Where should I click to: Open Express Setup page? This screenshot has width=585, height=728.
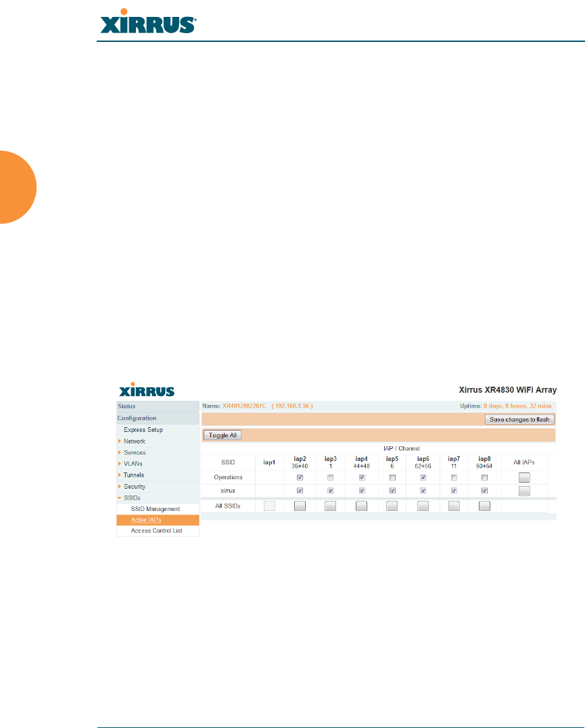(x=143, y=430)
